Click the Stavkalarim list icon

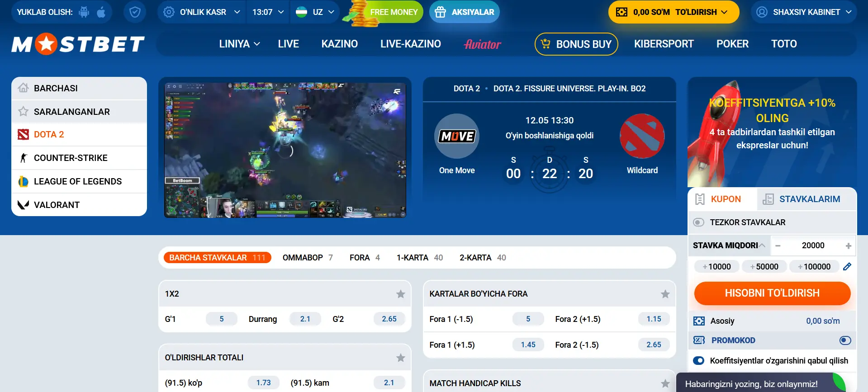(768, 199)
